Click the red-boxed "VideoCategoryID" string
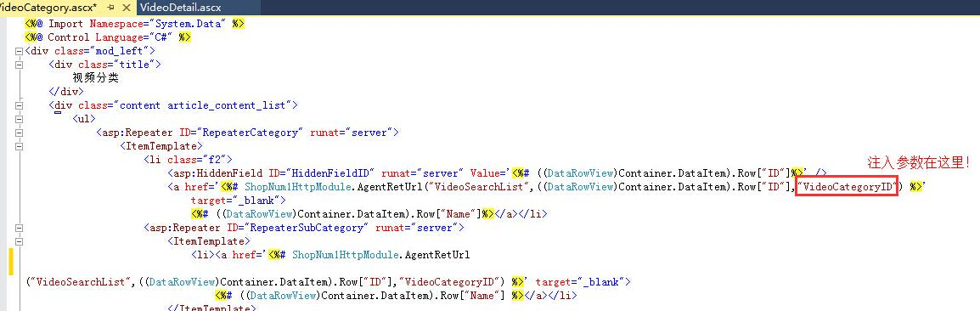This screenshot has width=980, height=311. (x=847, y=186)
